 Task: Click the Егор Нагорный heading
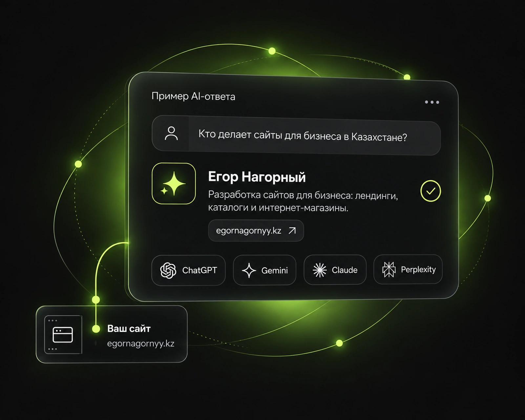(257, 177)
